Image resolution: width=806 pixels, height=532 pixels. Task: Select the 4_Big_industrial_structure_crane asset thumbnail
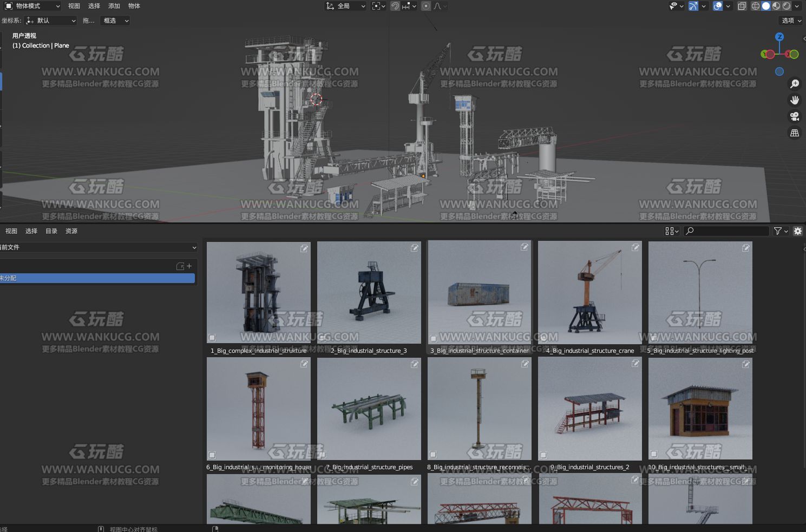(590, 292)
